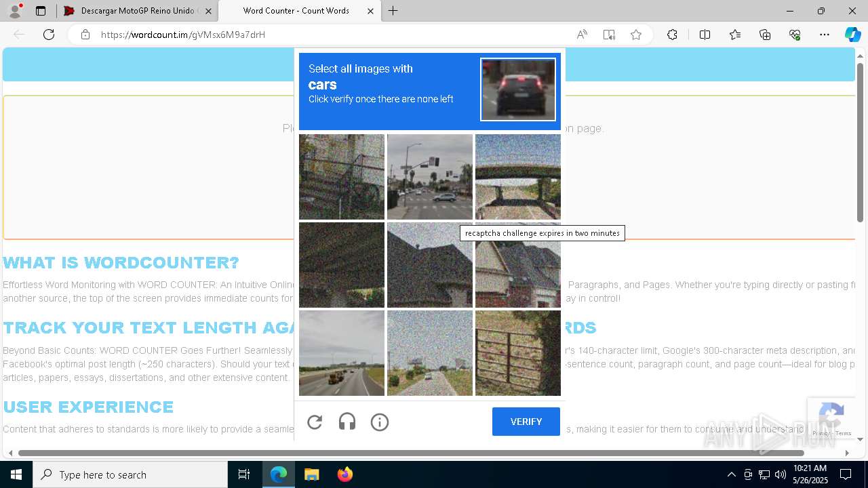Click the vertical page scrollbar
Image resolution: width=868 pixels, height=488 pixels.
(860, 142)
